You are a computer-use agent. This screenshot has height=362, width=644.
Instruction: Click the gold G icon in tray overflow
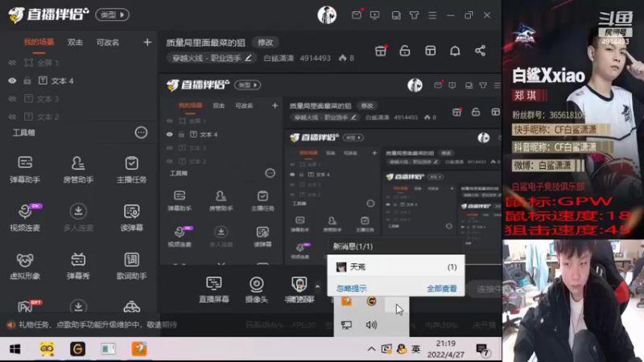pos(371,301)
